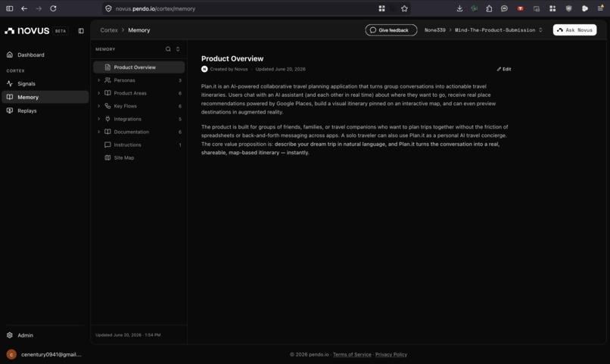Click the Personas people icon
The image size is (610, 364).
(107, 80)
